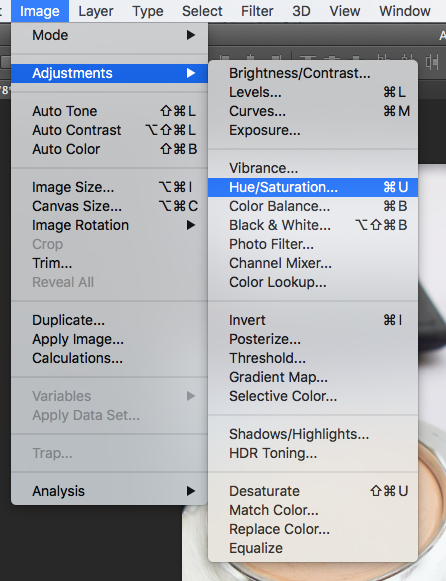Image resolution: width=446 pixels, height=581 pixels.
Task: Click the Duplicate image command
Action: click(x=109, y=320)
